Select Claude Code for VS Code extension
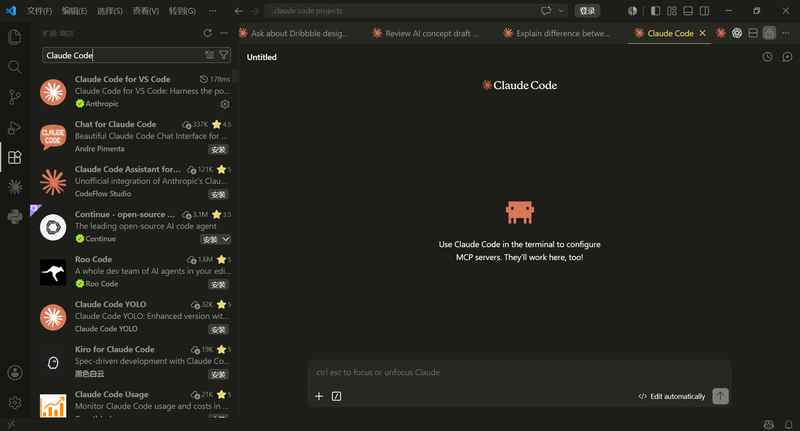 [x=135, y=92]
